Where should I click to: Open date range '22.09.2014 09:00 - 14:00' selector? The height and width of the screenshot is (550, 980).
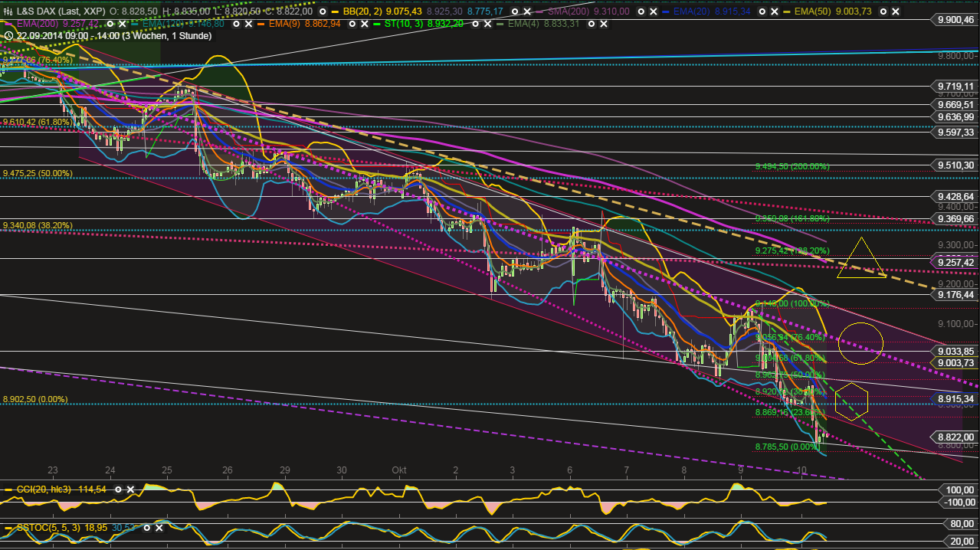point(113,36)
